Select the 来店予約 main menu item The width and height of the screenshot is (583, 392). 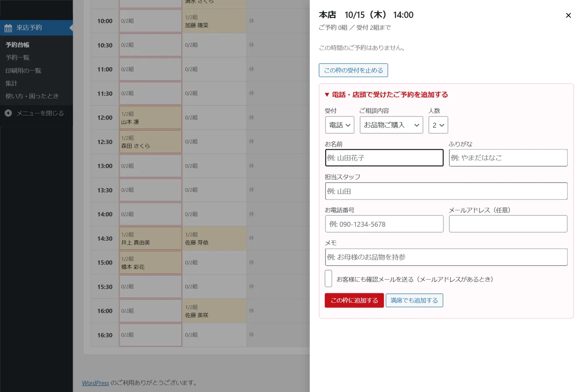pos(36,28)
